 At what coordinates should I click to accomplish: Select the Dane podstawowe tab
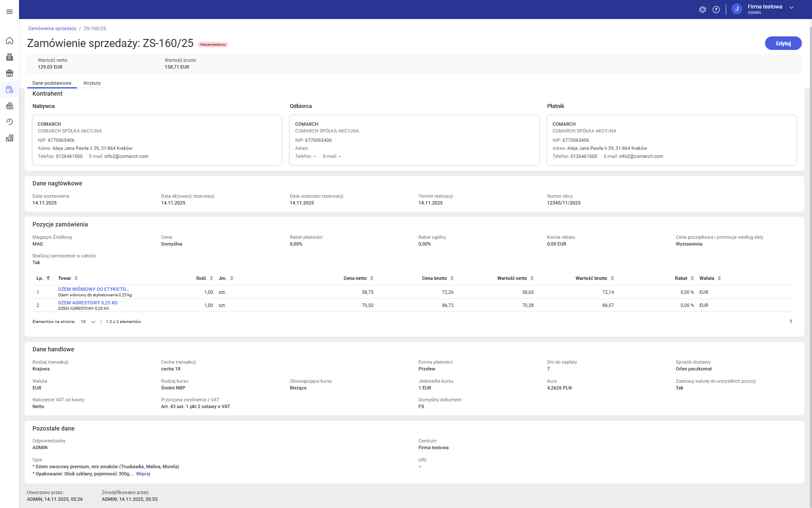click(52, 83)
